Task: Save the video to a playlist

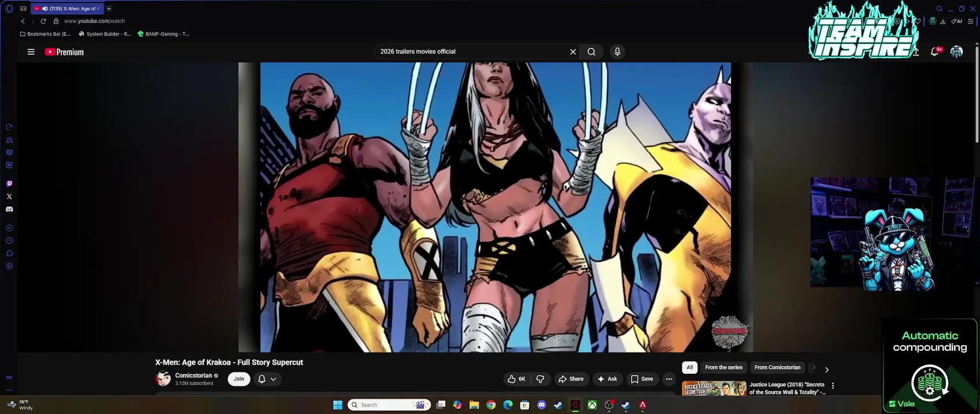Action: point(642,379)
